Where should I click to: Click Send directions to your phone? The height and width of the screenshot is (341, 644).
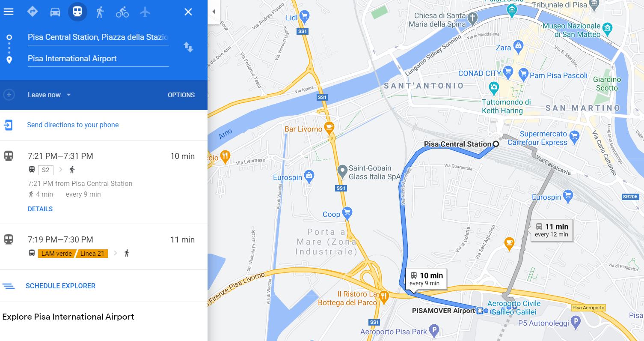coord(73,125)
